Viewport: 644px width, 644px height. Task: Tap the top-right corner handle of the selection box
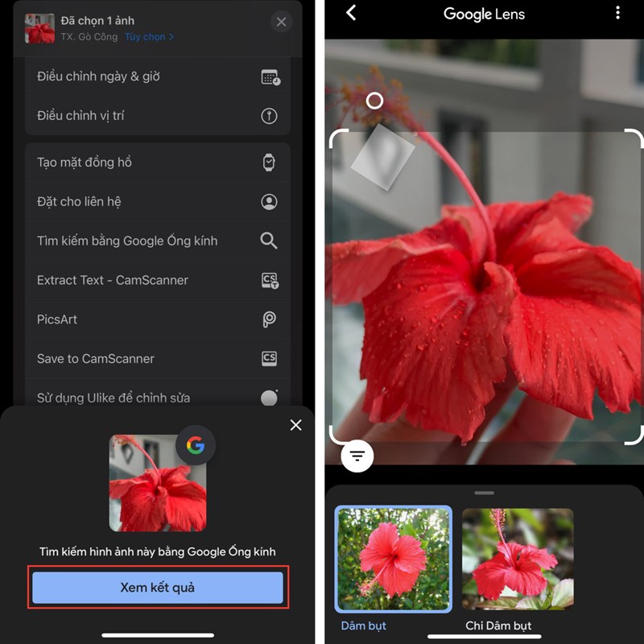[634, 138]
